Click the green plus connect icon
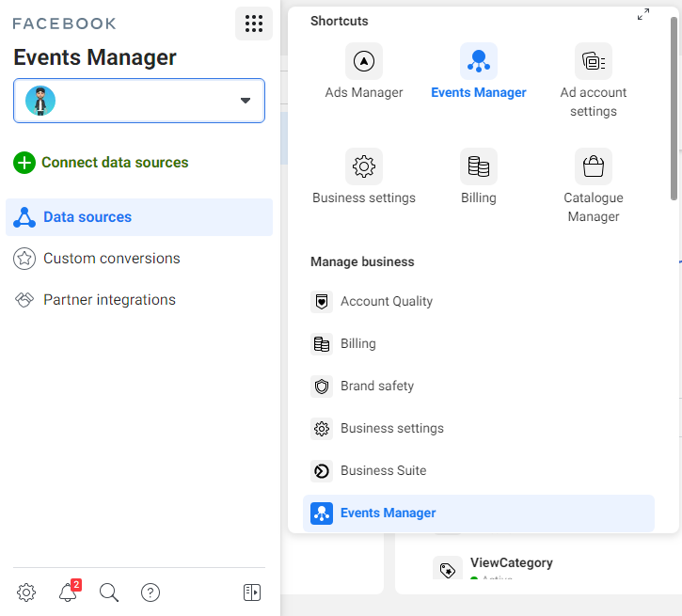 24,163
